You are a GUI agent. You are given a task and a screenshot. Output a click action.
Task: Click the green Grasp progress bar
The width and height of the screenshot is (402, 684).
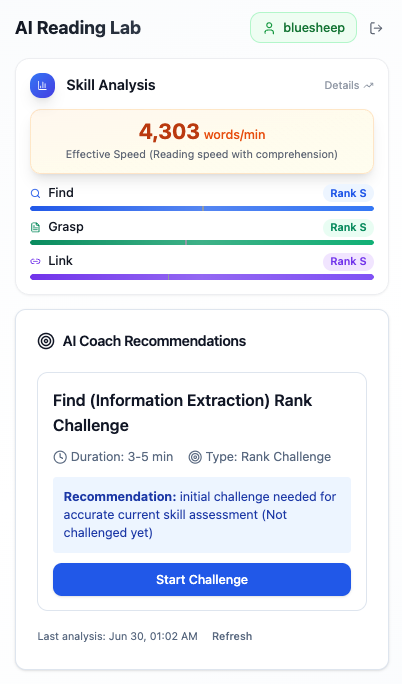pos(202,243)
